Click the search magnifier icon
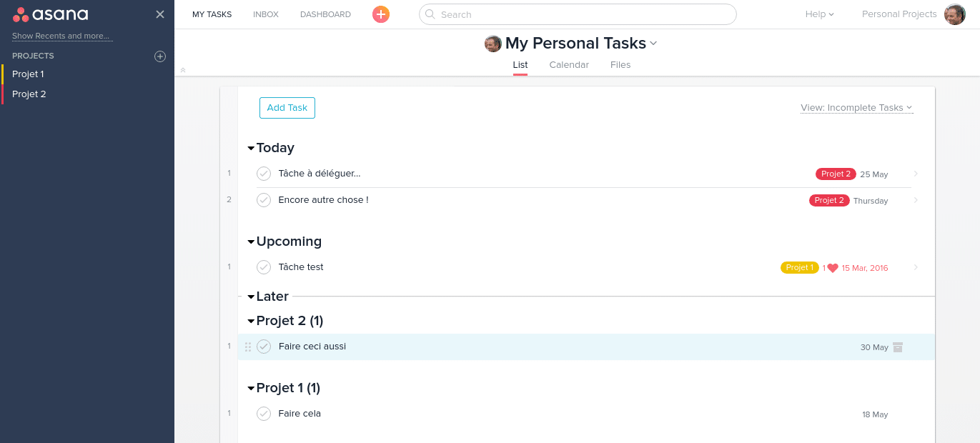980x443 pixels. [x=430, y=14]
